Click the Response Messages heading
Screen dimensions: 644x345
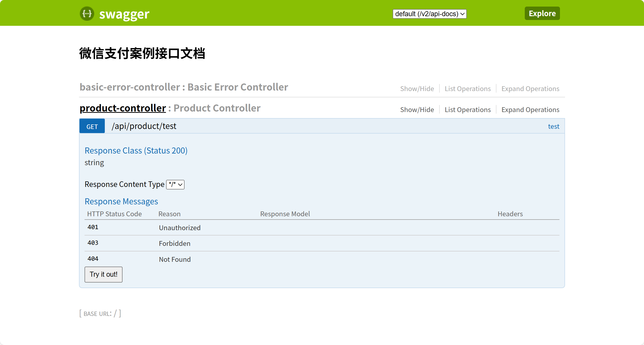click(121, 202)
